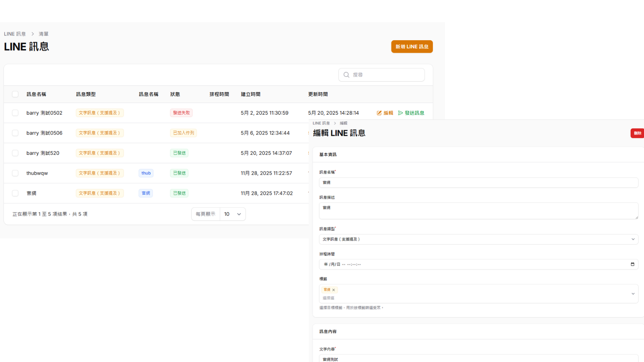Click the 新增 LINE 訊息 button

412,46
